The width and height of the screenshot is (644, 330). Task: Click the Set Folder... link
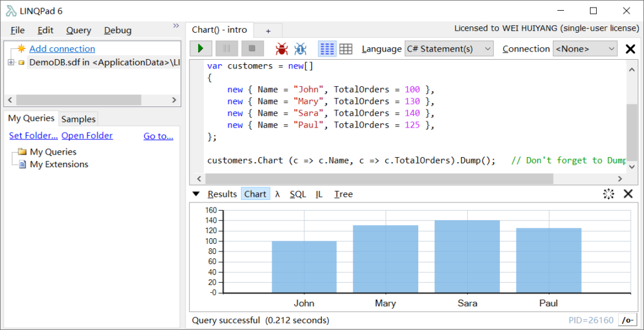[x=33, y=135]
